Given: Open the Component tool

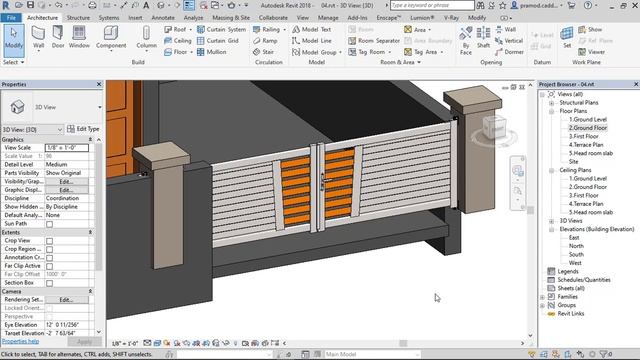Looking at the screenshot, I should pos(111,38).
